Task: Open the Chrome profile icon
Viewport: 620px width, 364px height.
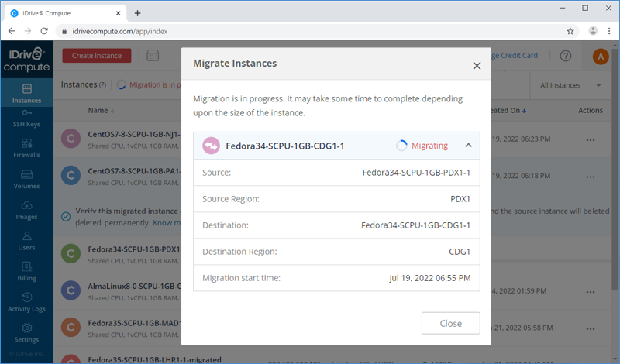Action: (x=593, y=31)
